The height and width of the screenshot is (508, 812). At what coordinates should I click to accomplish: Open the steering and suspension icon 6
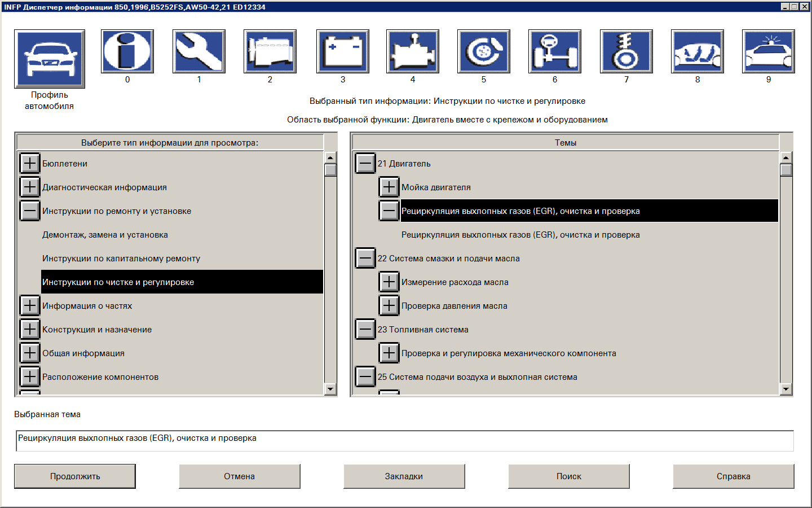554,51
